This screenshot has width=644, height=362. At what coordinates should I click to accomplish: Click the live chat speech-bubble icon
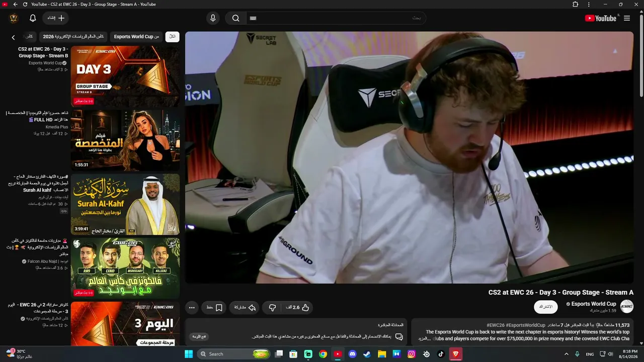pos(399,336)
